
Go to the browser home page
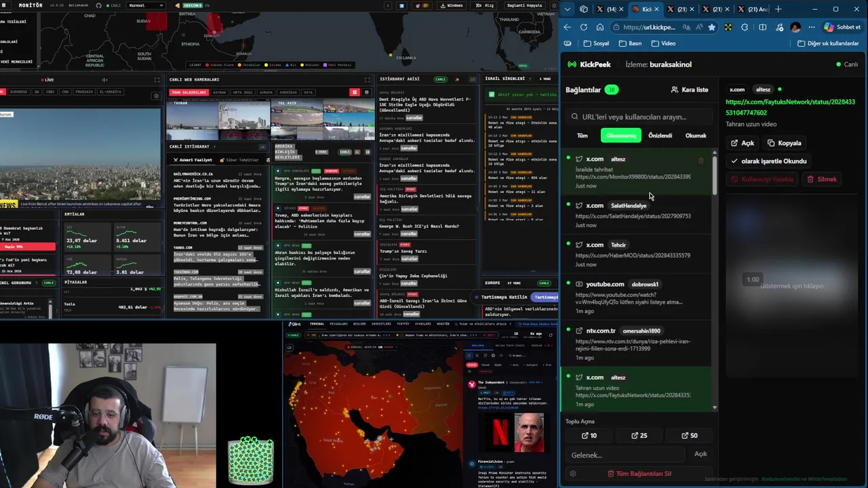click(600, 27)
